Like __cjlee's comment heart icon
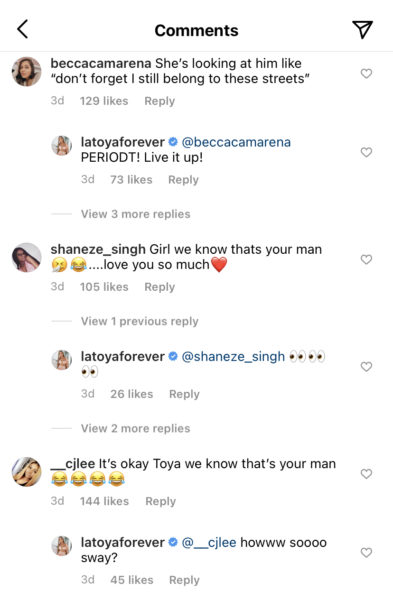This screenshot has width=393, height=600. [x=366, y=474]
